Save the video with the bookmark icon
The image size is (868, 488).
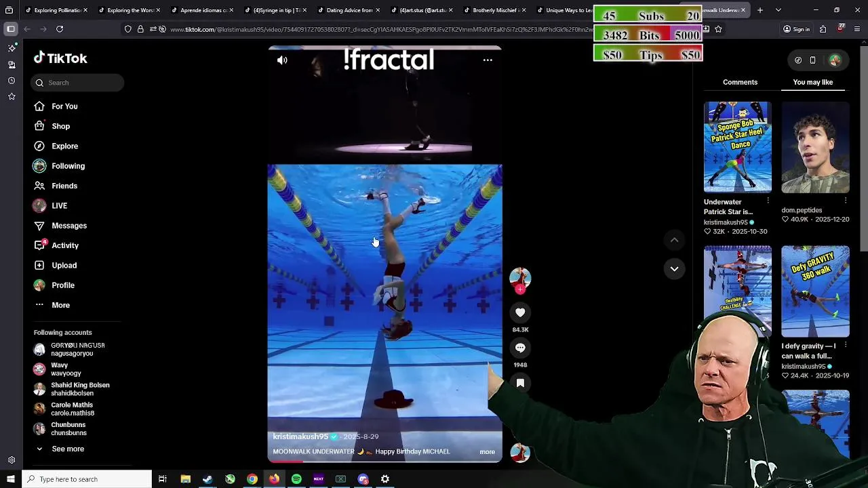pos(520,383)
